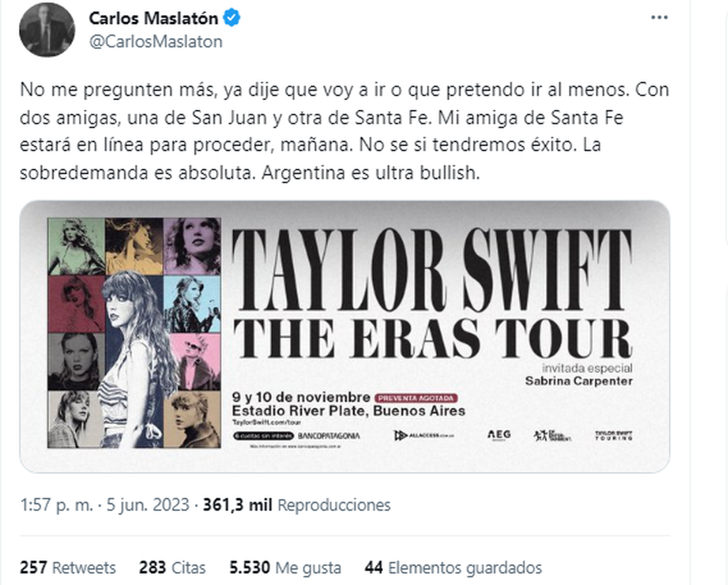Open the three-dot more options menu
The height and width of the screenshot is (585, 728).
[x=659, y=18]
